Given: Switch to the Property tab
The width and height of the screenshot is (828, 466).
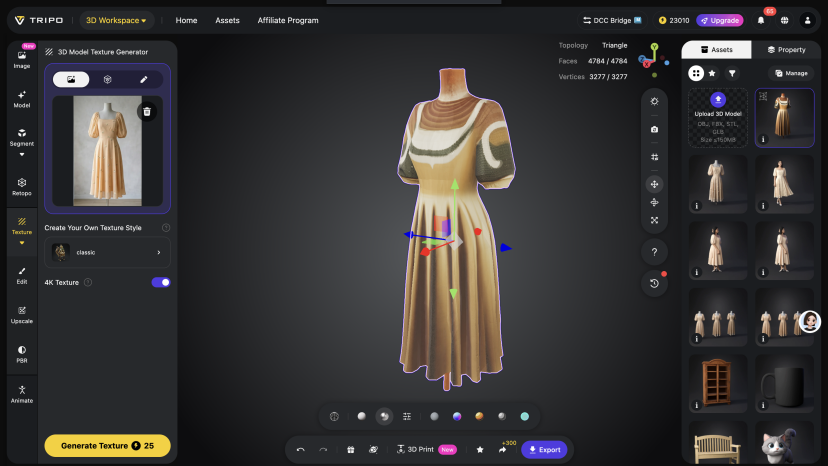Looking at the screenshot, I should 786,49.
